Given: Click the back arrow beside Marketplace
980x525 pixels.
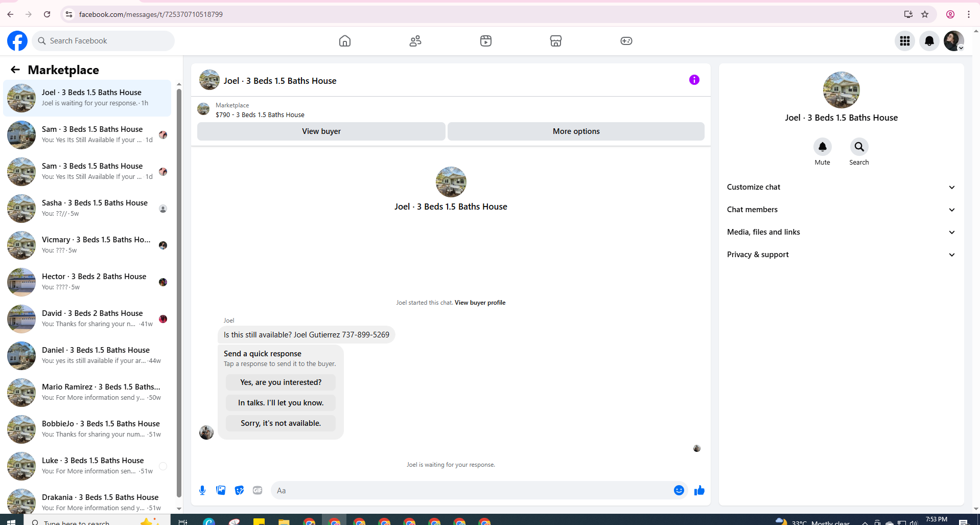Looking at the screenshot, I should pos(15,70).
